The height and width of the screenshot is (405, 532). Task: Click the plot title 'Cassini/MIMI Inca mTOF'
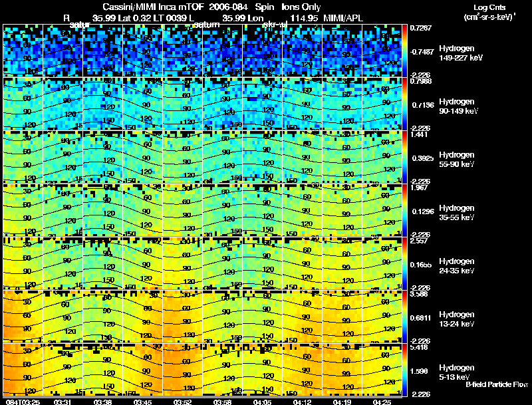tap(153, 7)
